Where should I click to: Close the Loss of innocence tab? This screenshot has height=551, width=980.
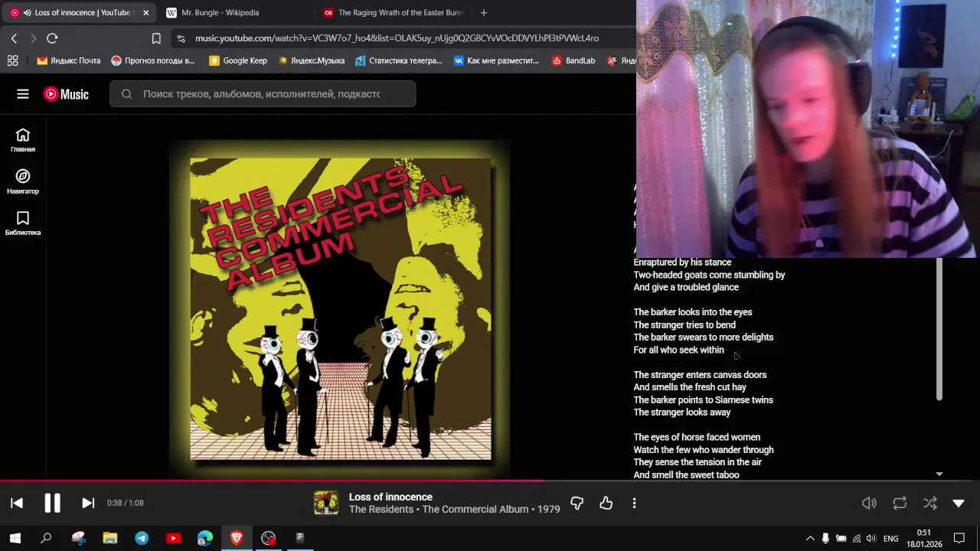click(x=145, y=12)
